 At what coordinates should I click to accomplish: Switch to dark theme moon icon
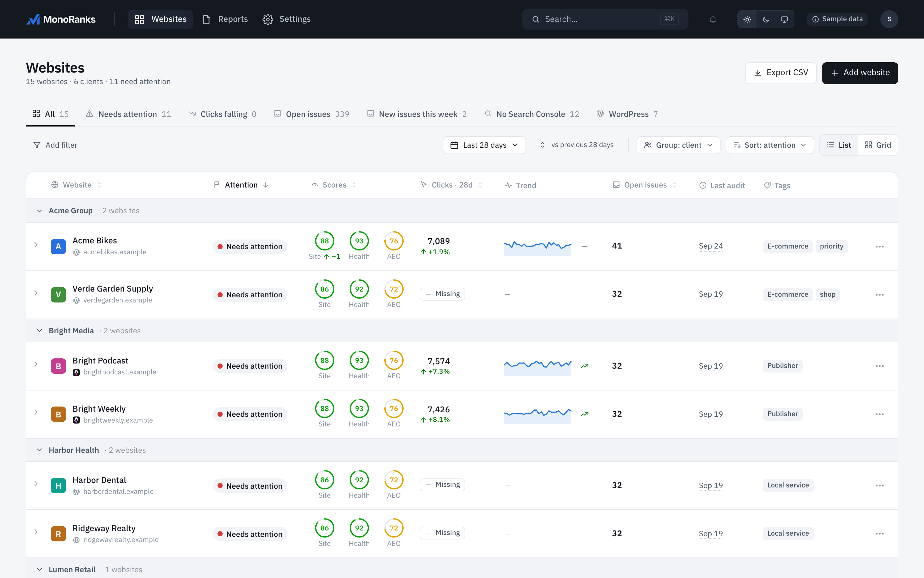(766, 19)
